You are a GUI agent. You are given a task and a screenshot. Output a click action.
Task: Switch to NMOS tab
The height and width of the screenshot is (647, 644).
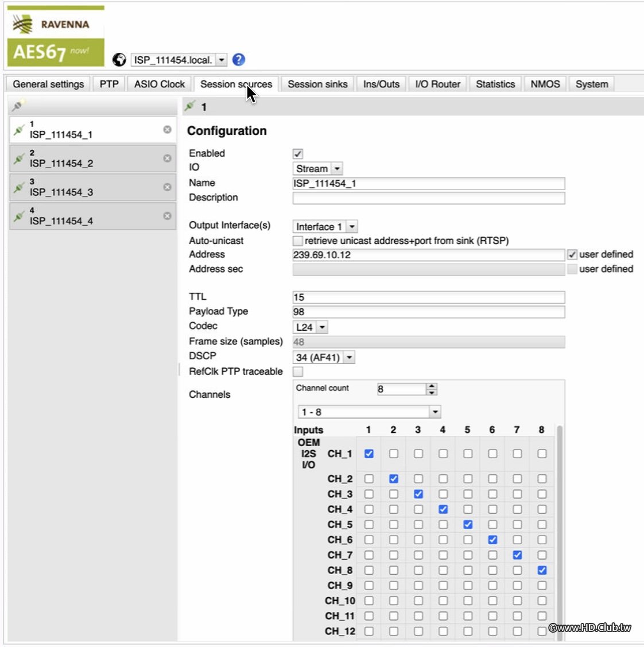545,84
